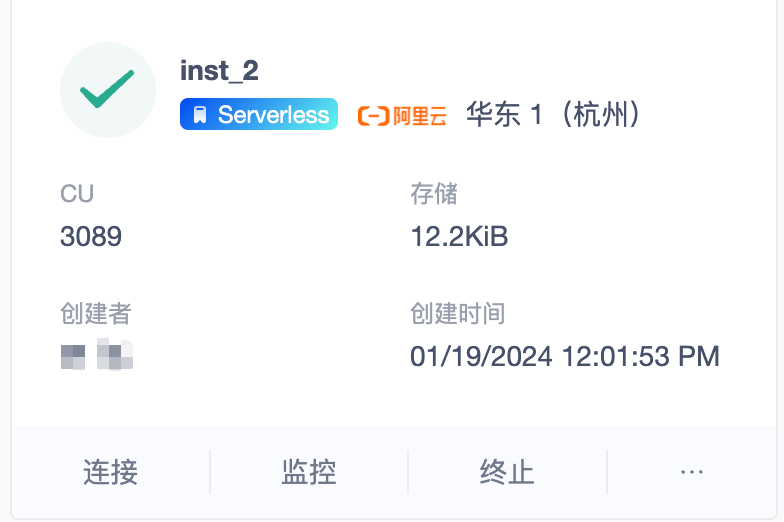Click the 连接 button
This screenshot has height=522, width=784.
[110, 471]
